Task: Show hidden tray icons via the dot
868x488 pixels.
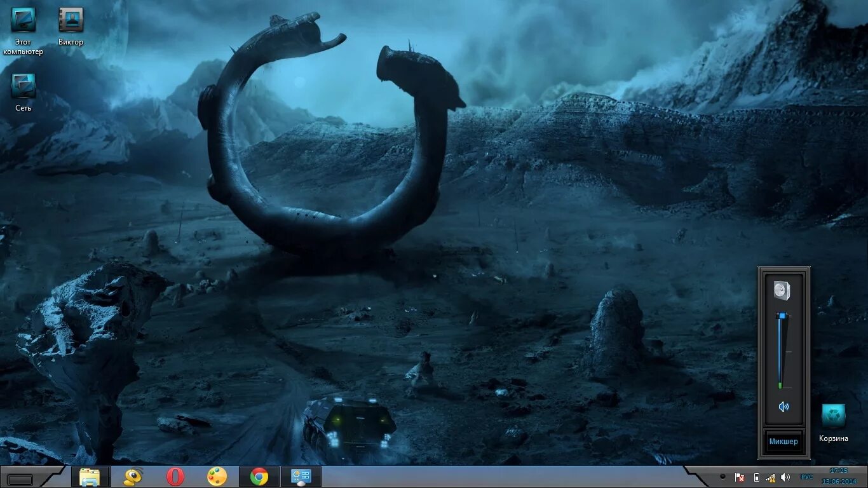Action: (x=722, y=477)
